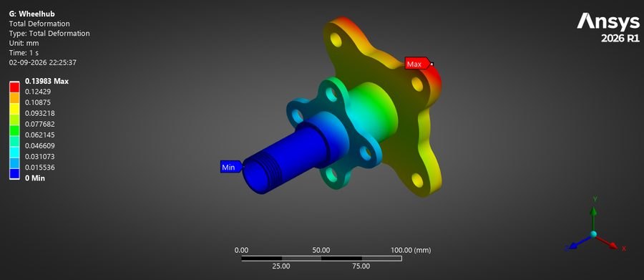644x280 pixels.
Task: Select the red legend color band
Action: 14,87
